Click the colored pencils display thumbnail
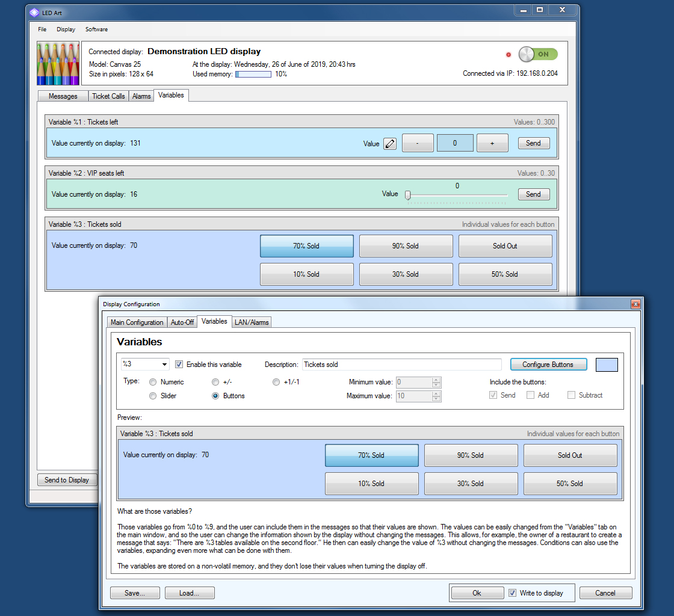This screenshot has height=616, width=674. 58,63
